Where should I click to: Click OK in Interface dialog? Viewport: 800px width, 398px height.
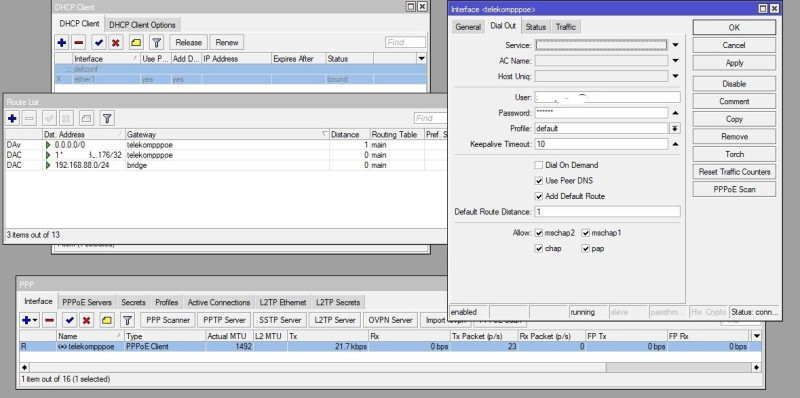(x=734, y=28)
